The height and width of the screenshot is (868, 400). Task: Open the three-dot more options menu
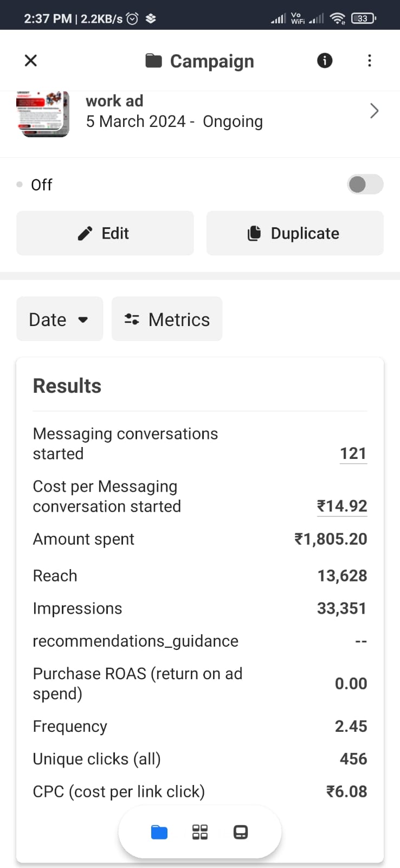(370, 60)
